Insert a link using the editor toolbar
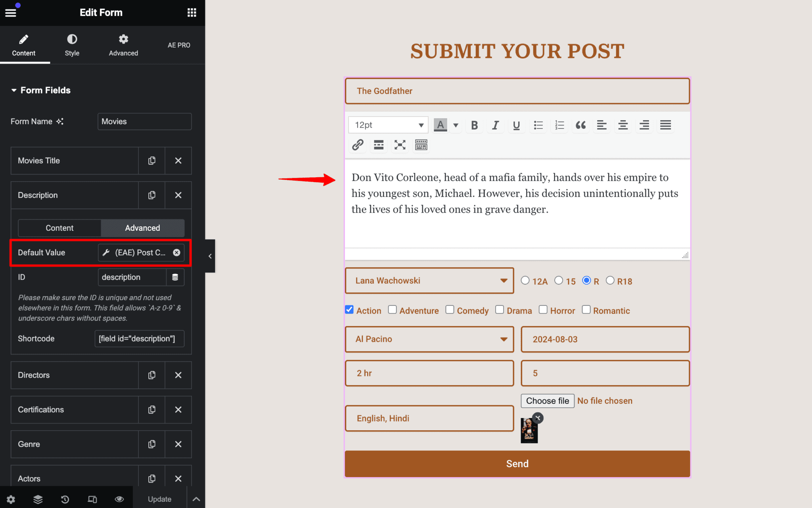Screen dimensions: 812x508 click(357, 145)
